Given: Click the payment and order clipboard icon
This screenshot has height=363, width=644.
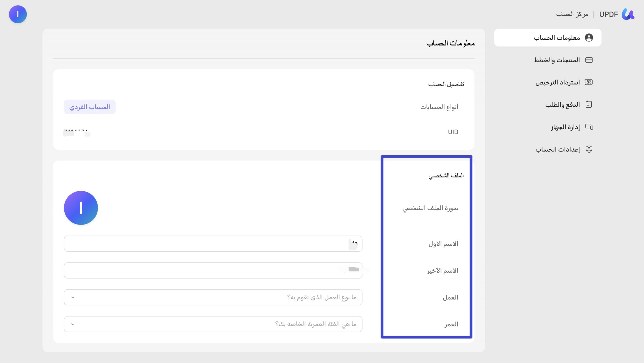Looking at the screenshot, I should tap(589, 104).
